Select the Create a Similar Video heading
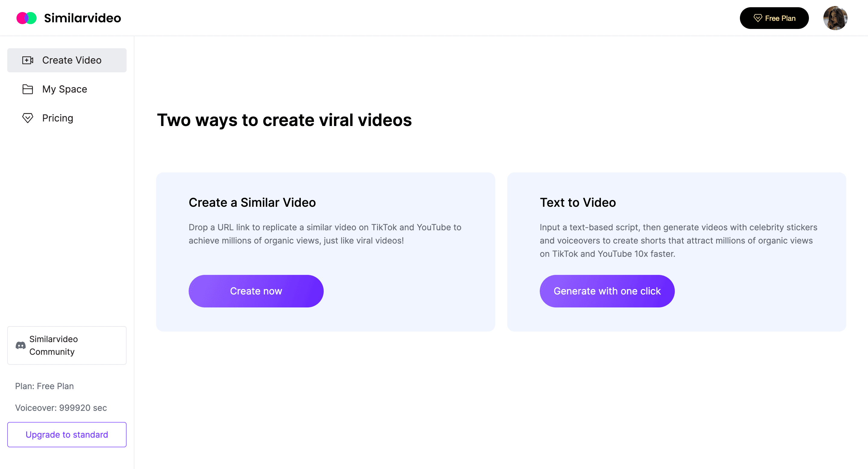The width and height of the screenshot is (868, 469). point(252,203)
